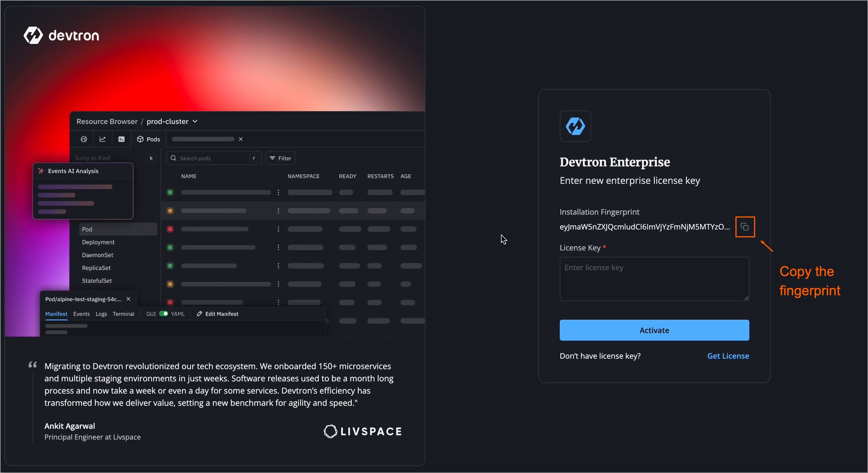Click the terminal icon in Resource Browser toolbar
This screenshot has height=473, width=868.
(x=121, y=139)
